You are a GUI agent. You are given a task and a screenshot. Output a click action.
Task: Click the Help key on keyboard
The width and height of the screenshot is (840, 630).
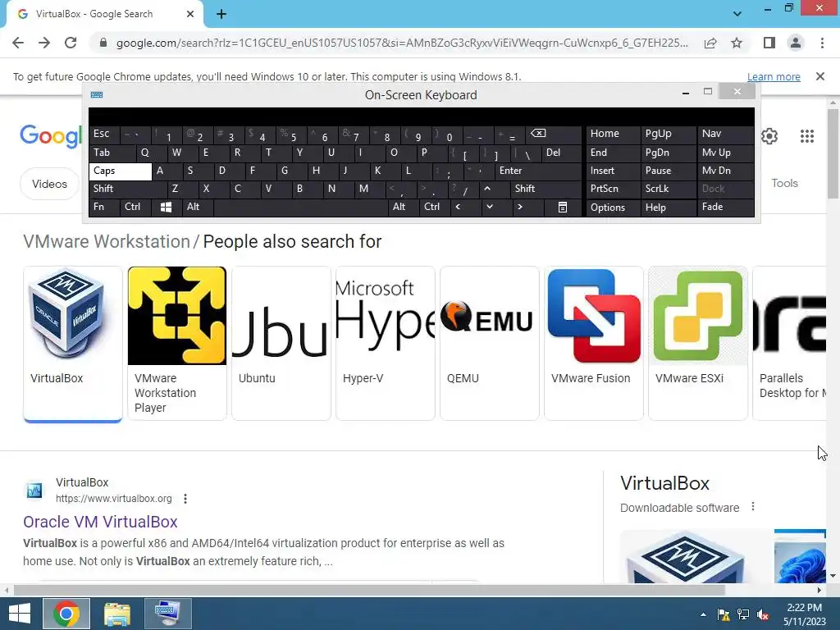(668, 208)
